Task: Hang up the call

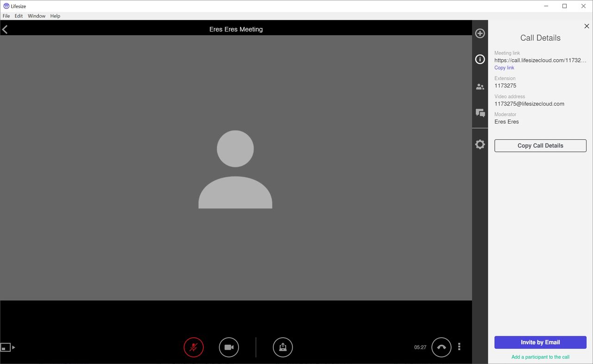Action: pyautogui.click(x=442, y=347)
